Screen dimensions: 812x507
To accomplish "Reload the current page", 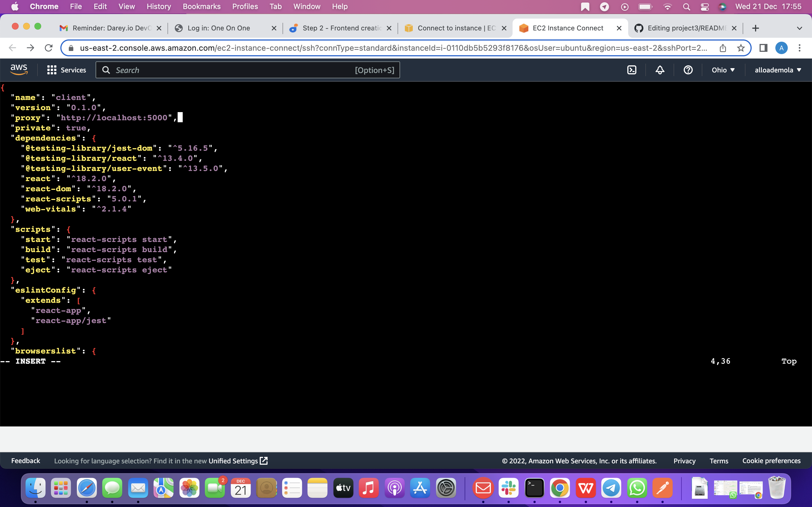I will (x=48, y=48).
